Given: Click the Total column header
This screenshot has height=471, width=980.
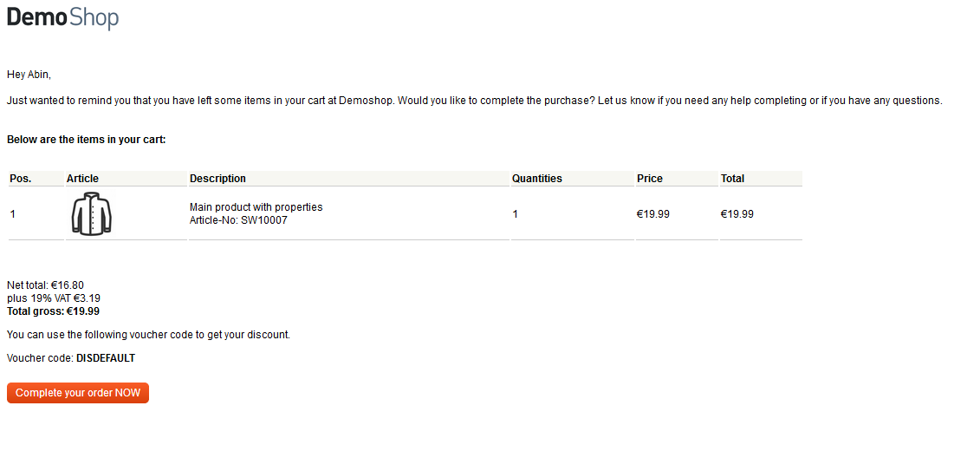Looking at the screenshot, I should pyautogui.click(x=732, y=179).
